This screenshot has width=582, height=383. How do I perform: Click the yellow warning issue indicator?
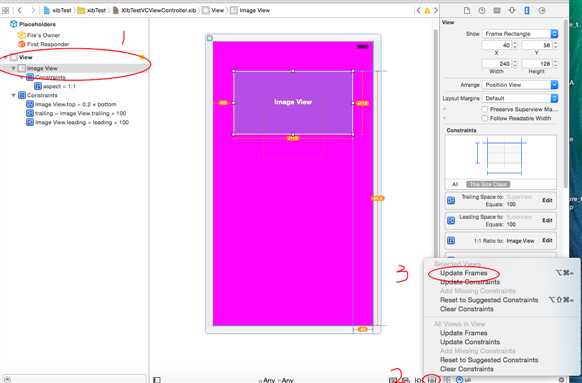coord(427,11)
